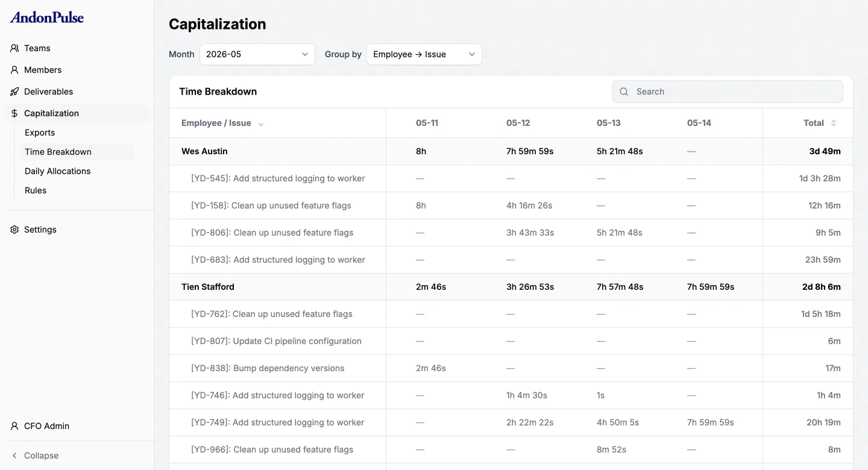
Task: Click the 8m 52s cell
Action: [x=611, y=450]
